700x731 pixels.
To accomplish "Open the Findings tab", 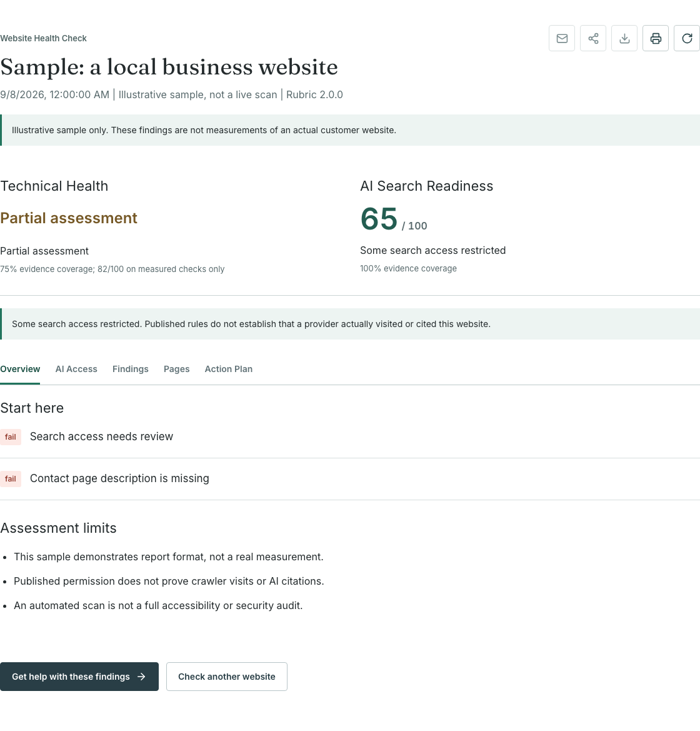I will click(x=131, y=369).
